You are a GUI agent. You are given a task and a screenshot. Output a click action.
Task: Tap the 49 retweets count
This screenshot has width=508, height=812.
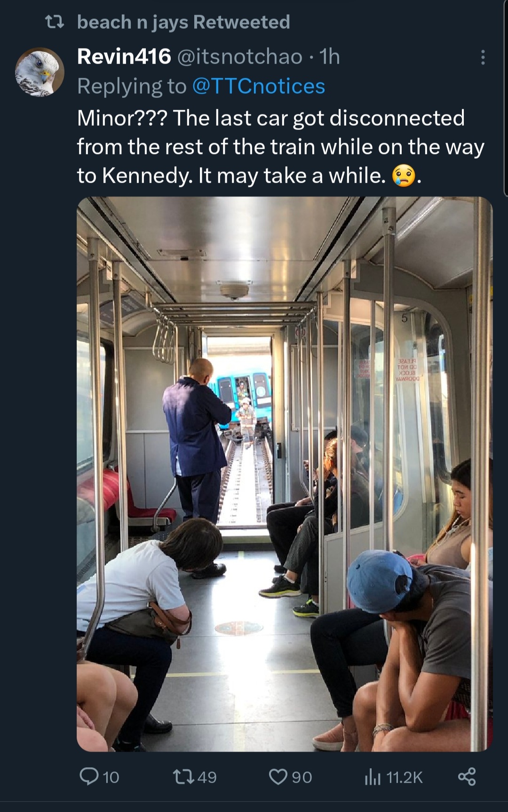(x=207, y=777)
